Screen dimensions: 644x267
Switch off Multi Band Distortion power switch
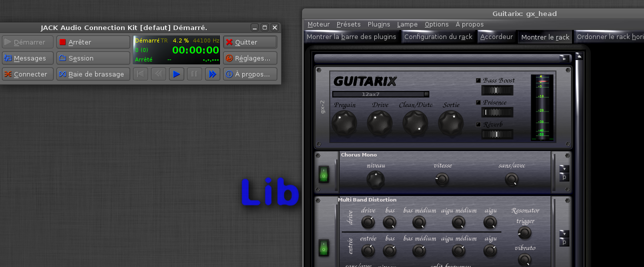pos(324,247)
